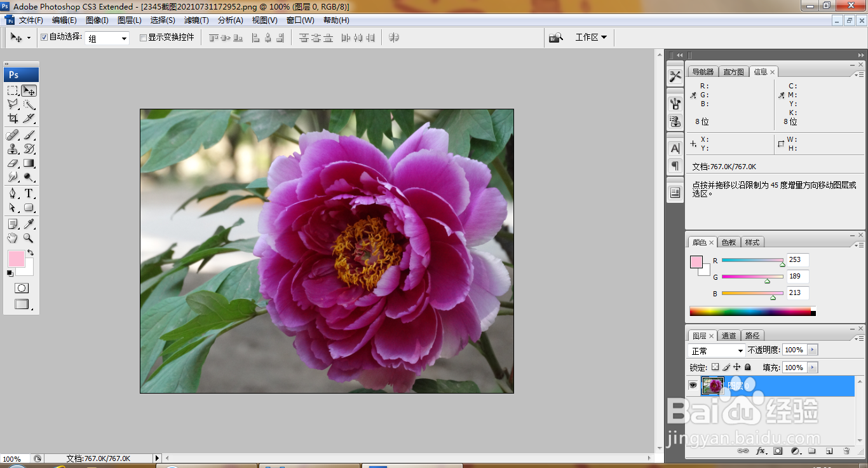Viewport: 868px width, 468px height.
Task: Toggle Quick Mask mode
Action: point(22,288)
